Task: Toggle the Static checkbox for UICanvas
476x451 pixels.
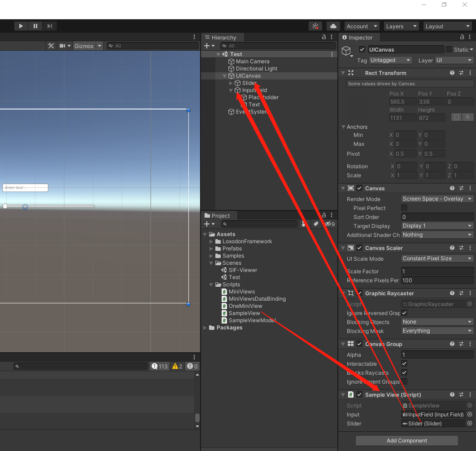Action: [449, 49]
